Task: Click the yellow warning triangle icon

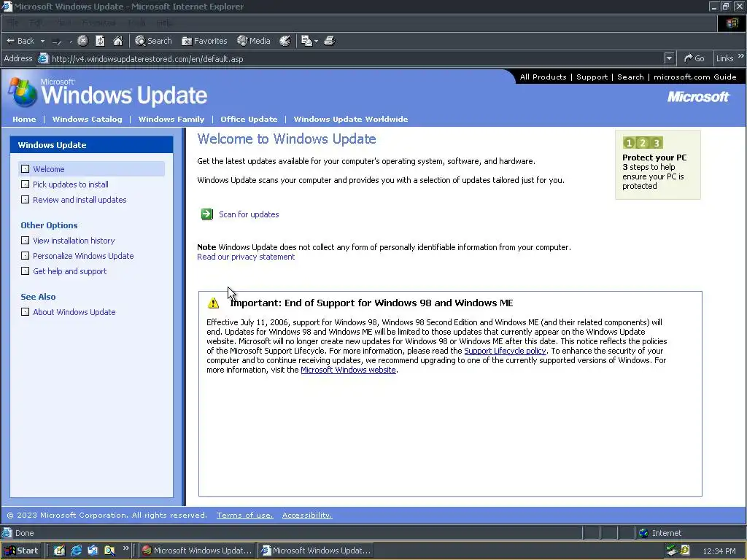Action: (214, 303)
